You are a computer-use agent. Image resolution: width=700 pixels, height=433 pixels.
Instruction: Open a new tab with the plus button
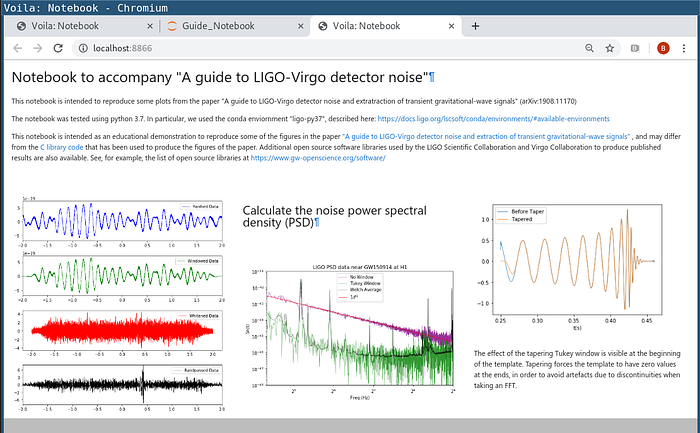tap(475, 26)
